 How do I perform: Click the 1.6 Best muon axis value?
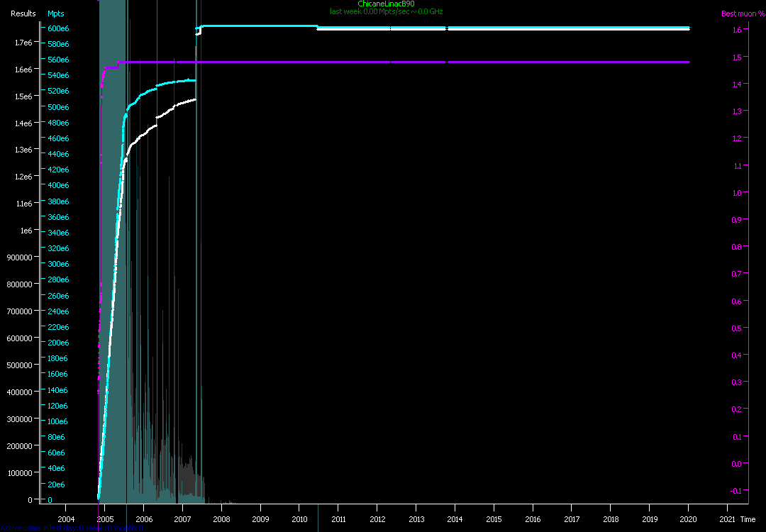(736, 30)
